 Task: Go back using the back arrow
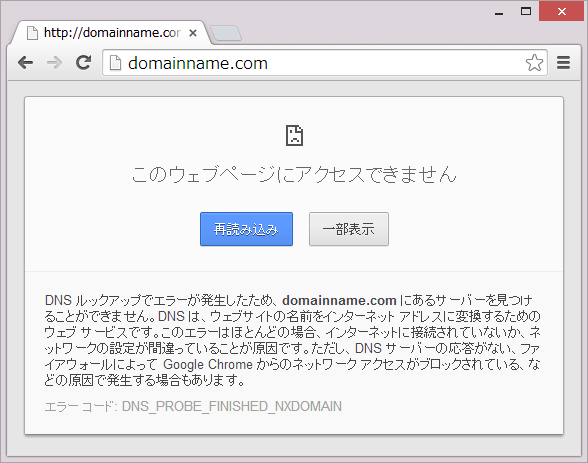tap(26, 63)
